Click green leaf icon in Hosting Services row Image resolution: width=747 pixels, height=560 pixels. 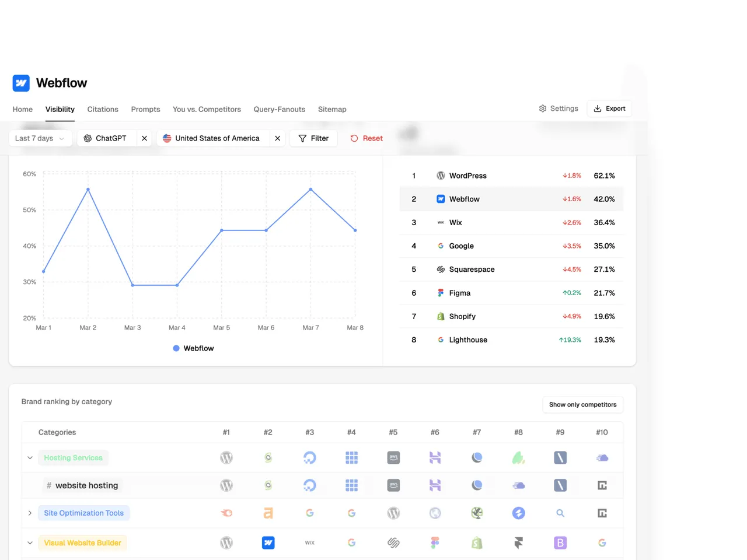518,458
